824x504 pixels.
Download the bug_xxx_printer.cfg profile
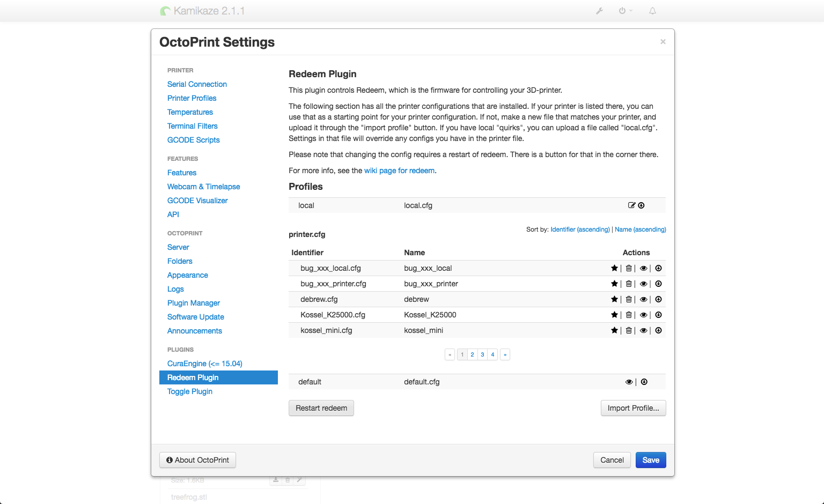coord(658,284)
